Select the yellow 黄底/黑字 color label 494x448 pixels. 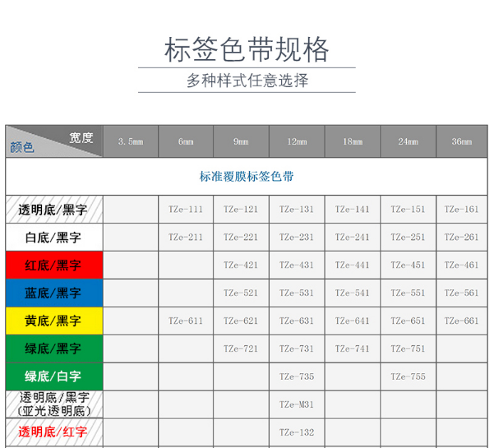pos(54,321)
